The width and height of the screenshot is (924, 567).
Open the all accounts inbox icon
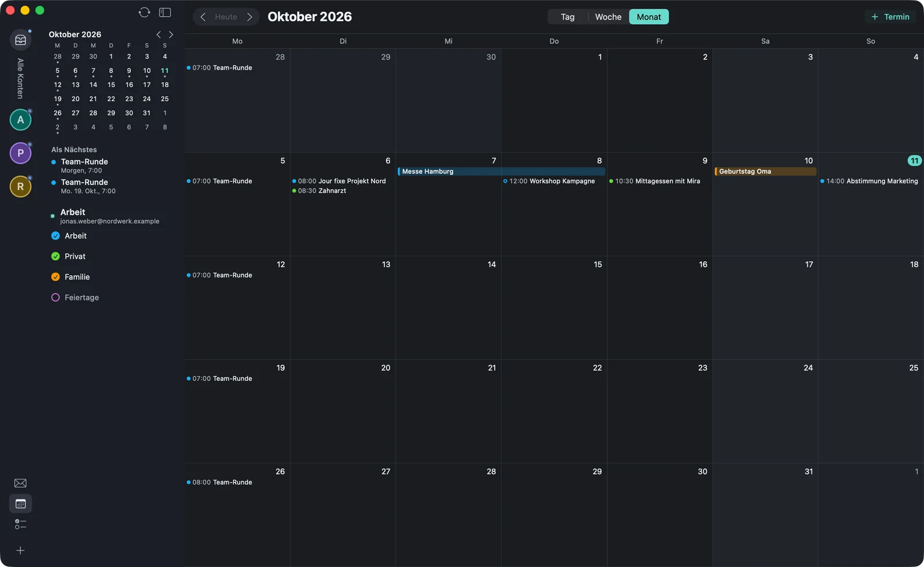(21, 40)
